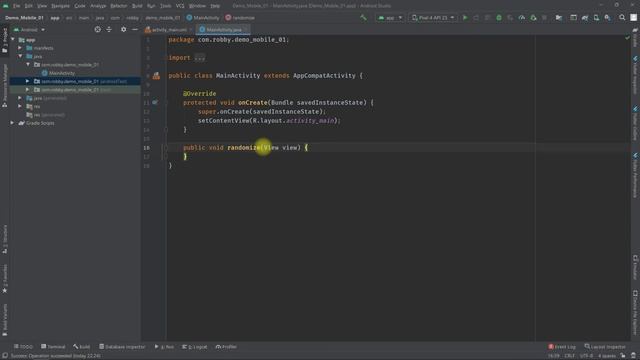Hide the Project panel with minus icon

[135, 29]
